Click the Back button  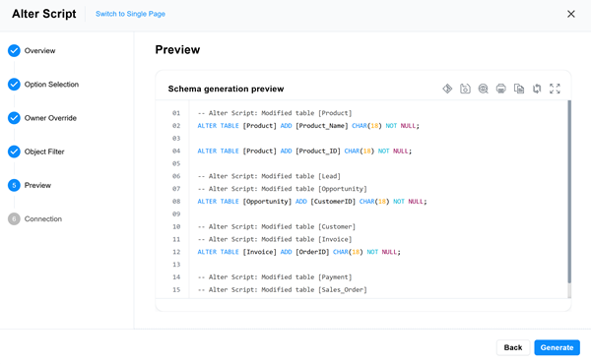(x=513, y=347)
